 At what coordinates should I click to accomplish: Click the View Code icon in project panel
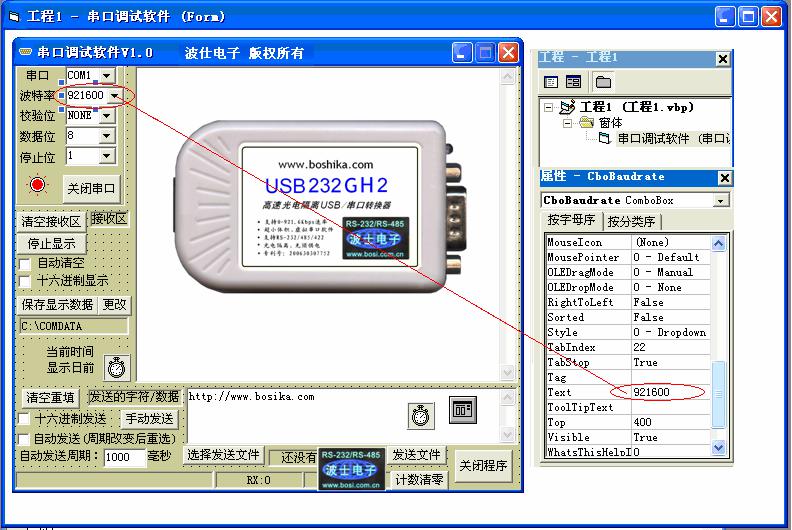[551, 82]
